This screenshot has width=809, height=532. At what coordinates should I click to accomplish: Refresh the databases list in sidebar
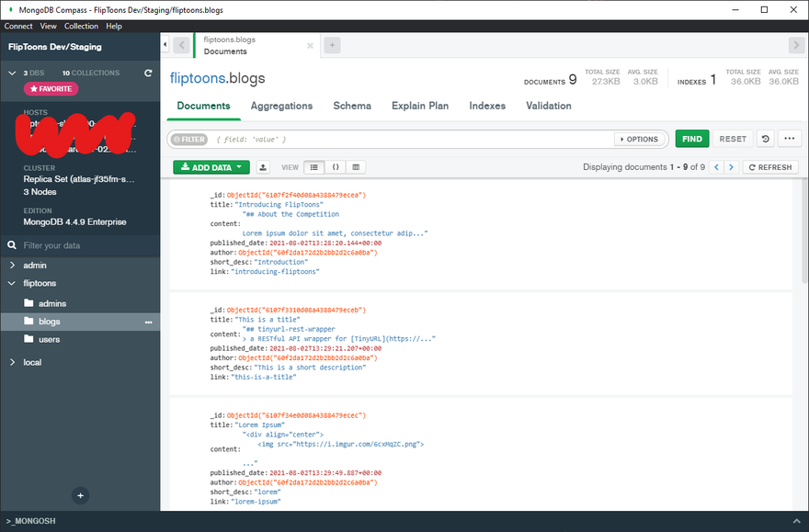point(148,73)
